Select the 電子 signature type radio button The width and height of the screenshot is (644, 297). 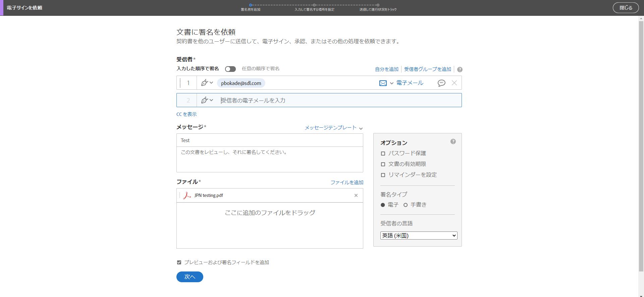coord(383,205)
